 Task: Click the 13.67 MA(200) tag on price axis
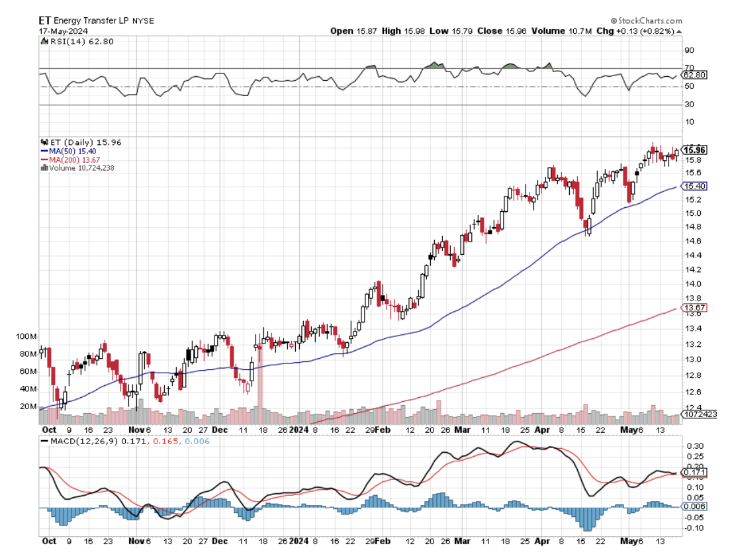click(696, 308)
